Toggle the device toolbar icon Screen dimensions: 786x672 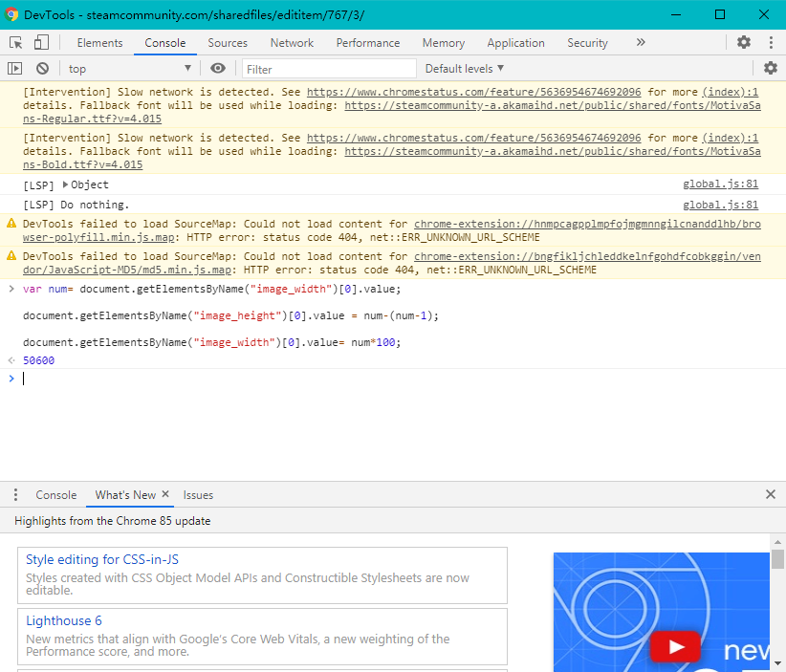pyautogui.click(x=41, y=43)
